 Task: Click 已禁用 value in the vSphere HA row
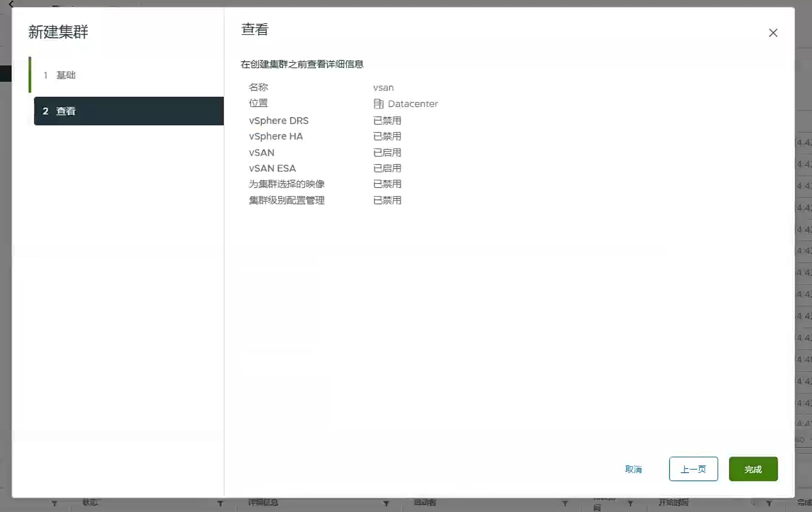(x=387, y=136)
